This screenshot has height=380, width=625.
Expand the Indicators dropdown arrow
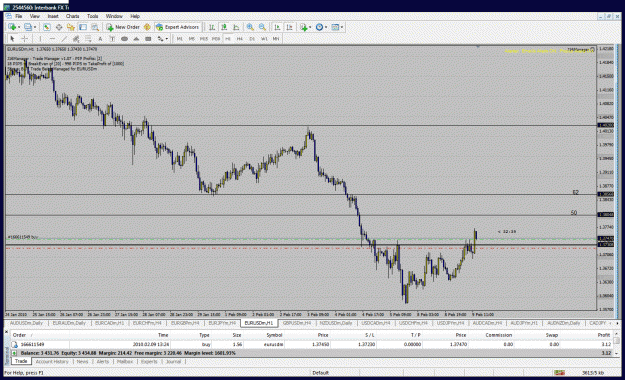coord(310,27)
